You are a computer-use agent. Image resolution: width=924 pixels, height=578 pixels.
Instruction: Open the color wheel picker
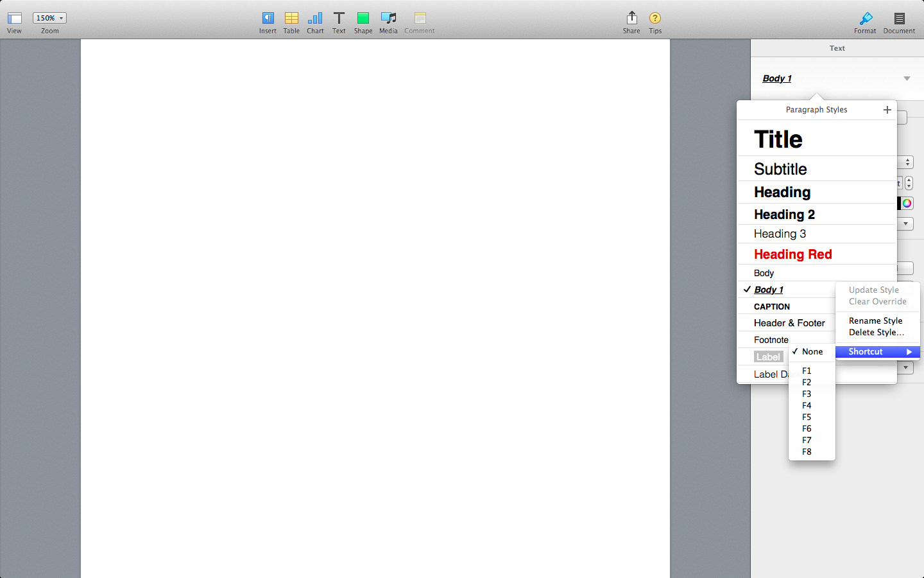point(907,204)
